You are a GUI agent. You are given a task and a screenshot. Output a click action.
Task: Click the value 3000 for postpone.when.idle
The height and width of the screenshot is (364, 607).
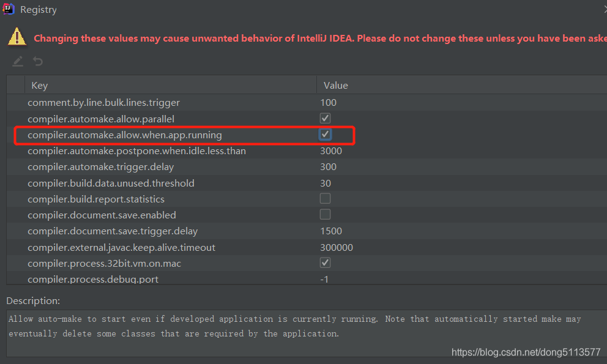coord(331,150)
